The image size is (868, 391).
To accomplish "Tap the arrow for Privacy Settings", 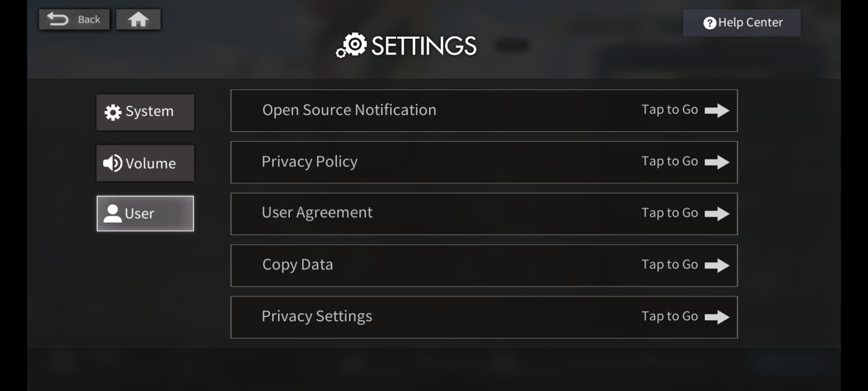I will point(717,317).
